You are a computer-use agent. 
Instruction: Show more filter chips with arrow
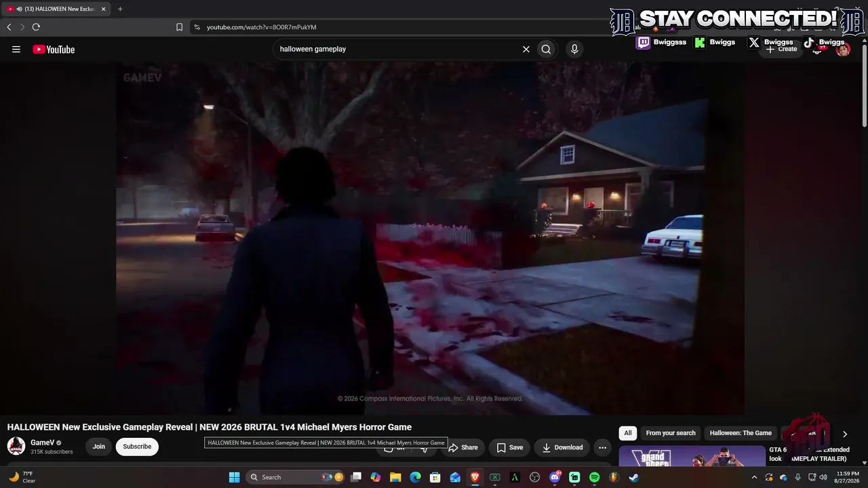coord(845,434)
